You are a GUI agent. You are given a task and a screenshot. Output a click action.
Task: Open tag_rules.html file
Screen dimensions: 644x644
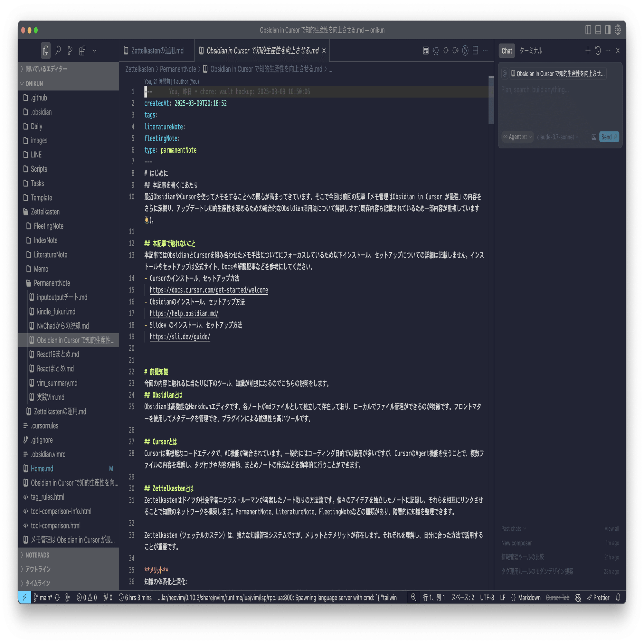(68, 497)
